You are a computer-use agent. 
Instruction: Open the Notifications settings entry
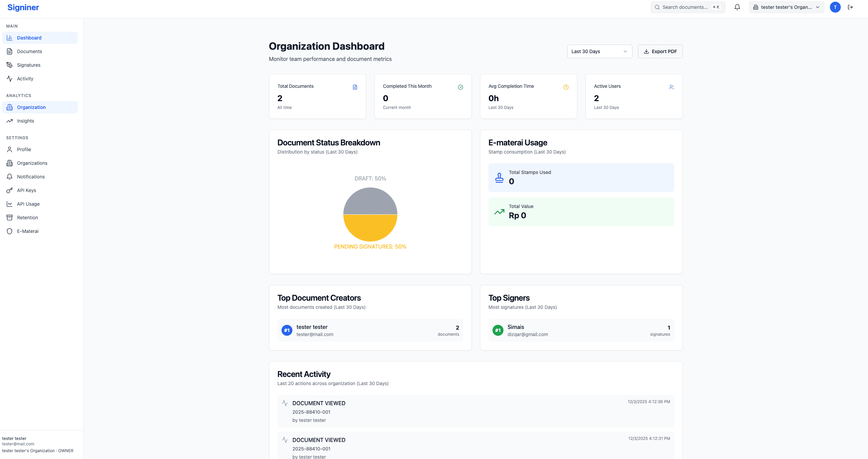point(31,176)
